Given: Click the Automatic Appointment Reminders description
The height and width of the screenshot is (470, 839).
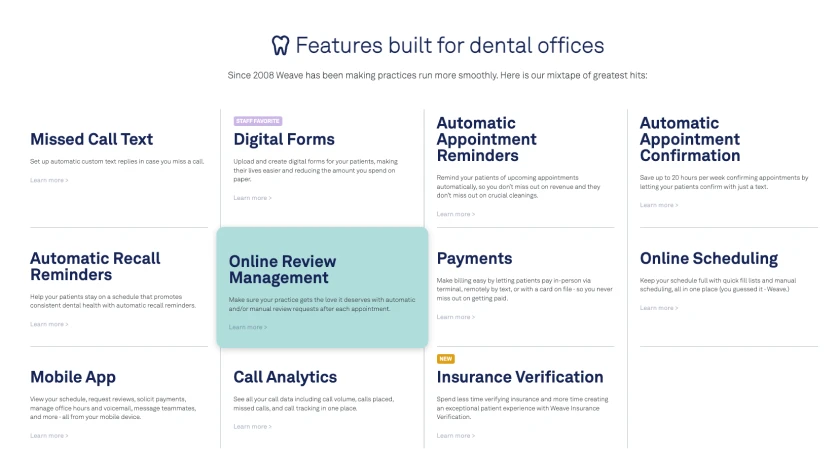Looking at the screenshot, I should click(x=518, y=186).
